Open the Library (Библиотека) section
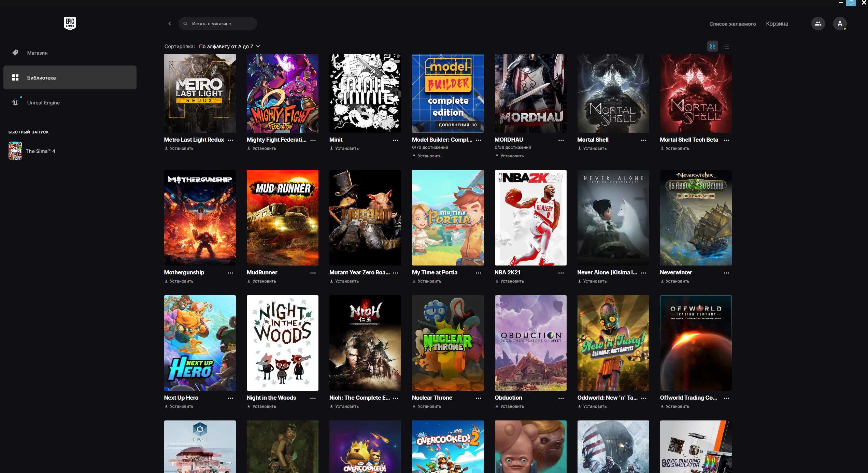Image resolution: width=868 pixels, height=473 pixels. click(x=70, y=77)
